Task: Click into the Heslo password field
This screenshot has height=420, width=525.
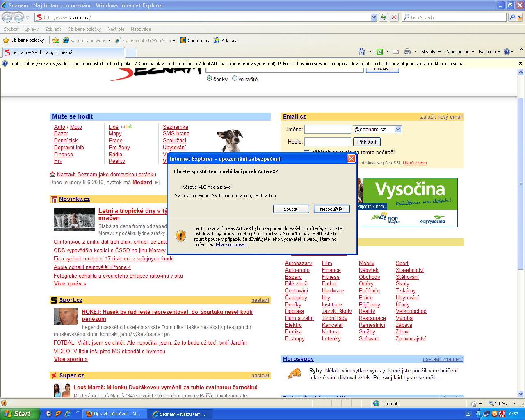Action: [328, 142]
